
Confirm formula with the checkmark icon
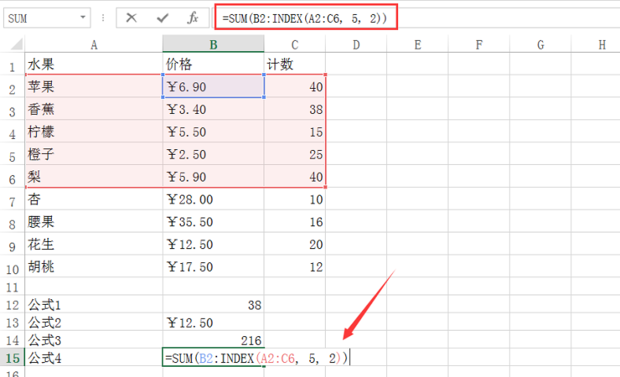[162, 18]
